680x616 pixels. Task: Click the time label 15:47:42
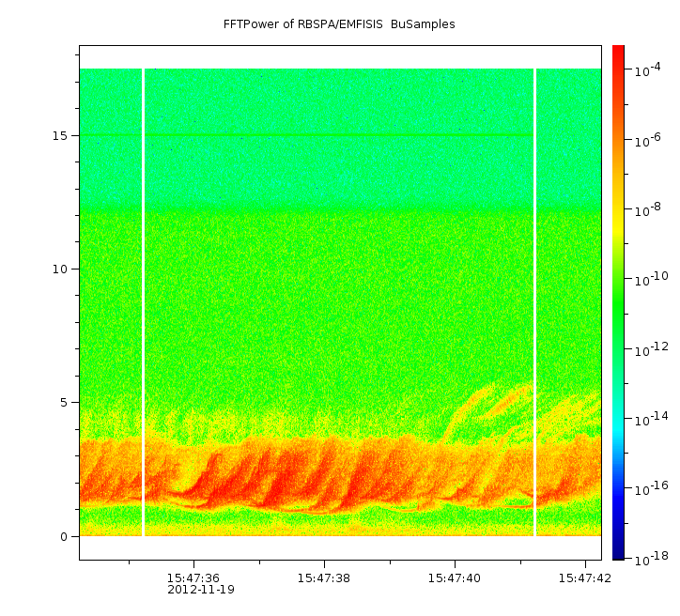pos(585,578)
